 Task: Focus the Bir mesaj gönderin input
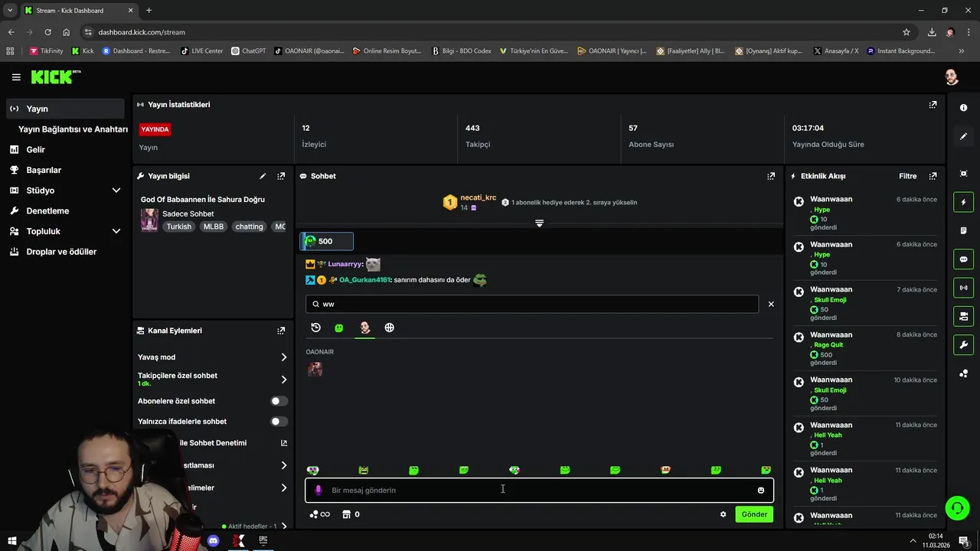click(x=539, y=491)
